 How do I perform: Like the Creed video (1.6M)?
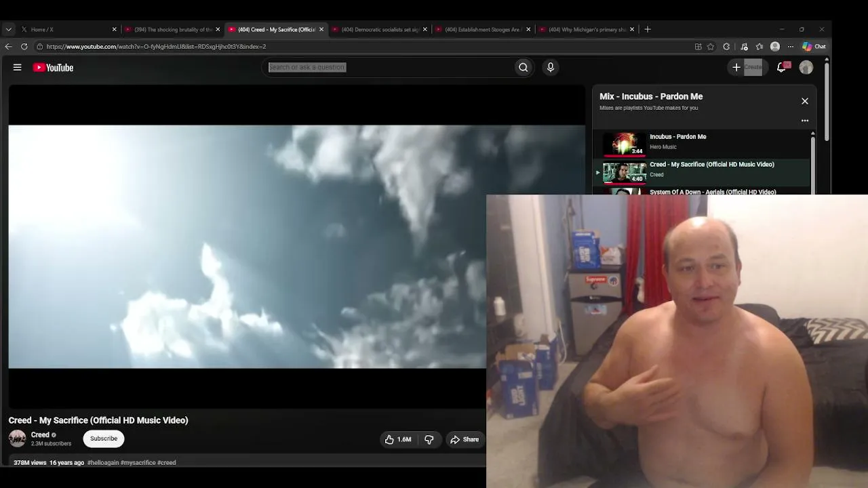(x=398, y=439)
